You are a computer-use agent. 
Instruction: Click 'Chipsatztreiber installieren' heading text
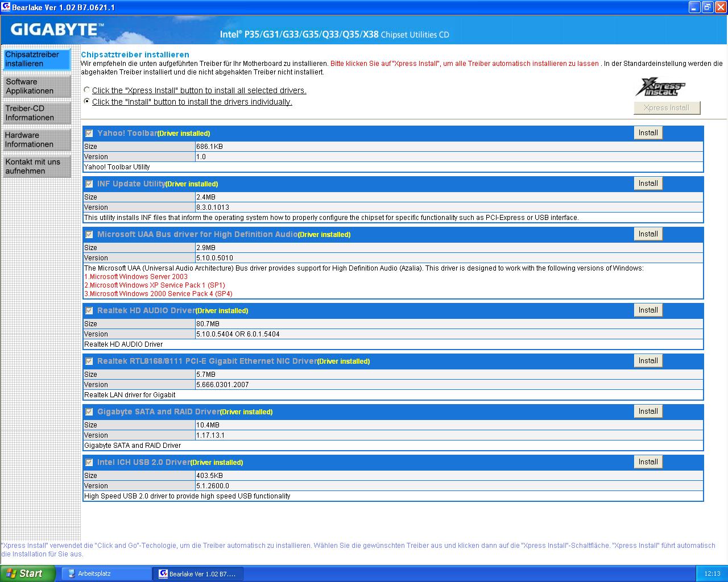[135, 55]
